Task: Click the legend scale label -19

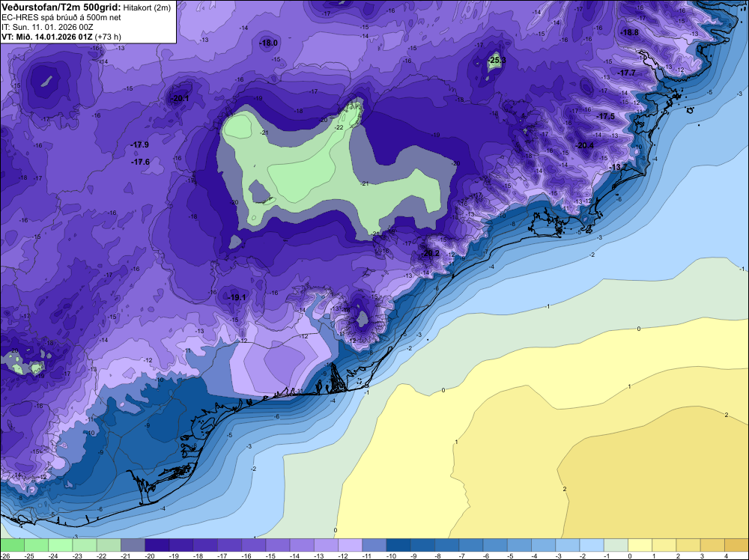Action: tap(175, 556)
